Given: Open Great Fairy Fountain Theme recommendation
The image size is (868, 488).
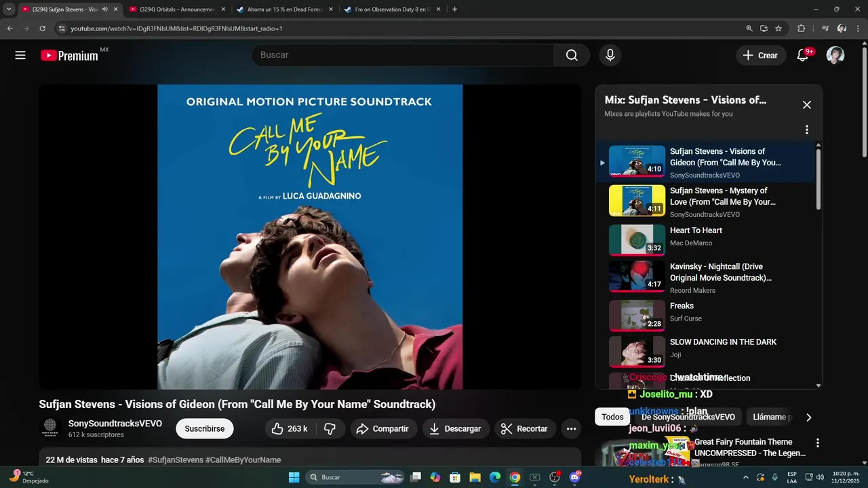Looking at the screenshot, I should [x=750, y=447].
